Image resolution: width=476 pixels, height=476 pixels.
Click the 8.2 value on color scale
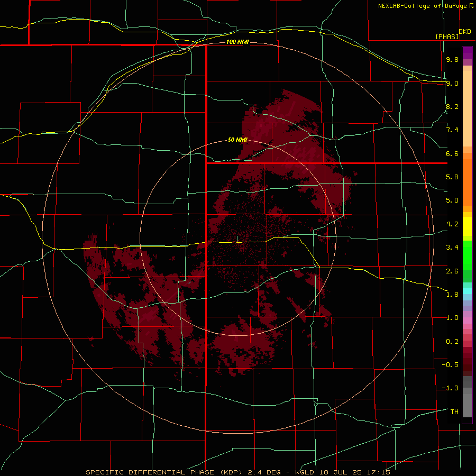tap(452, 106)
